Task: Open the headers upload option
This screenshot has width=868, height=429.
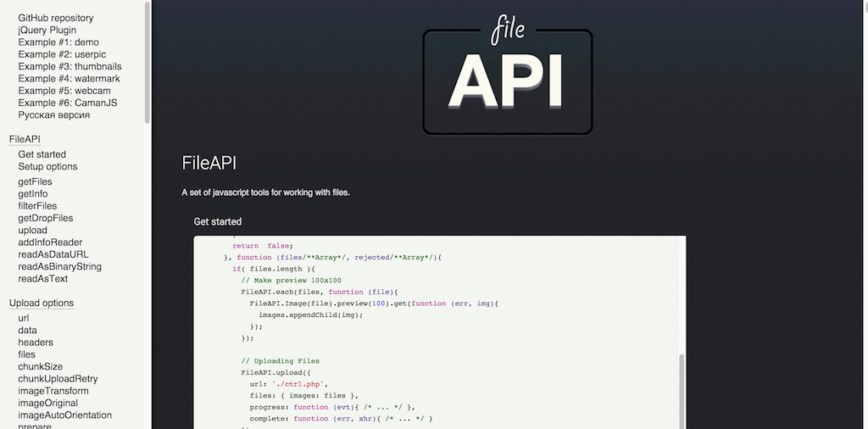Action: [x=36, y=343]
